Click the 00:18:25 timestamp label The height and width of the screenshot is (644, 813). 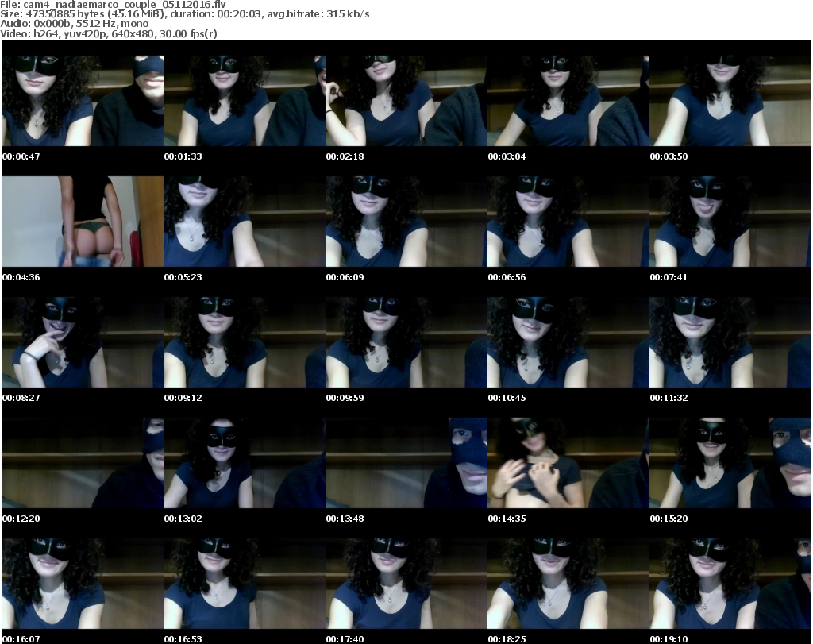(x=507, y=638)
